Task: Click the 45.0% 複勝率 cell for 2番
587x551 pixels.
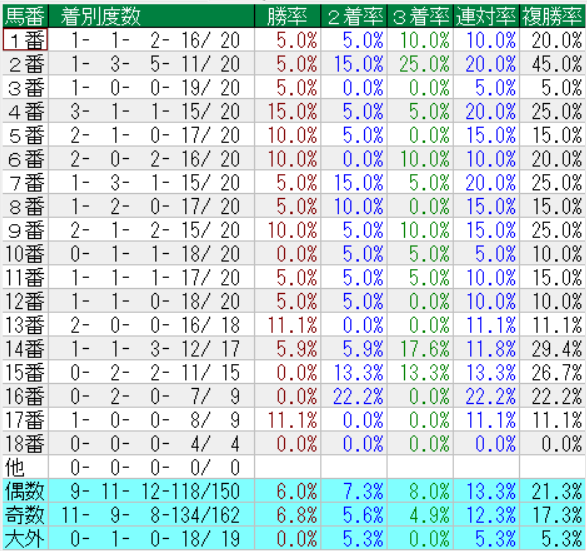Action: pos(552,64)
